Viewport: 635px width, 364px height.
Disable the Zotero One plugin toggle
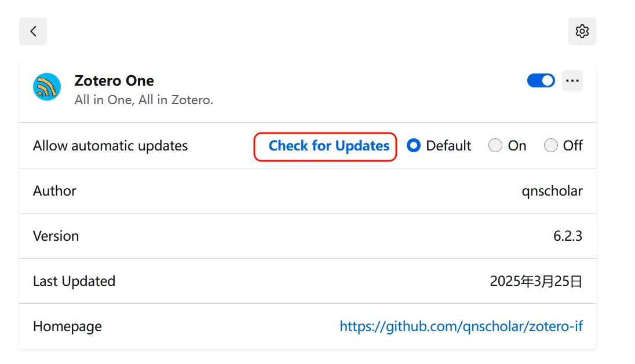(541, 80)
